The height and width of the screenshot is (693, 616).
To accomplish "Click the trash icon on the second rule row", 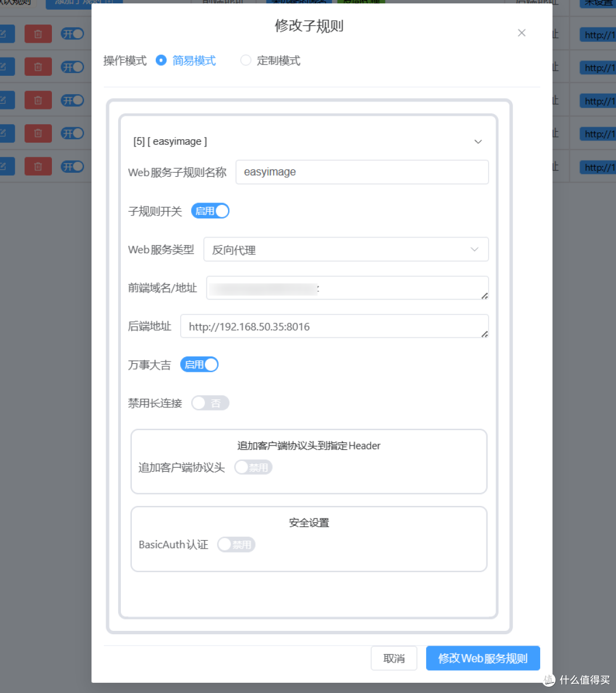I will point(38,67).
